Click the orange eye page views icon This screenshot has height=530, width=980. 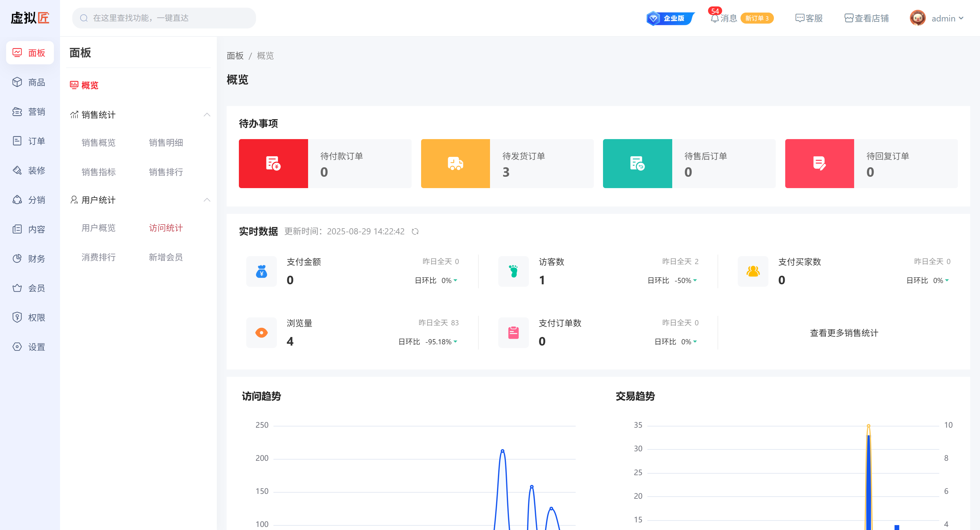coord(261,332)
